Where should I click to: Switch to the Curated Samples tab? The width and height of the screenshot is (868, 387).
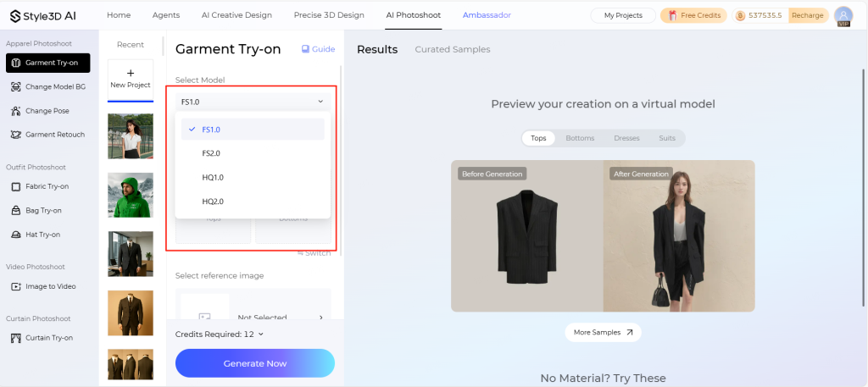453,49
